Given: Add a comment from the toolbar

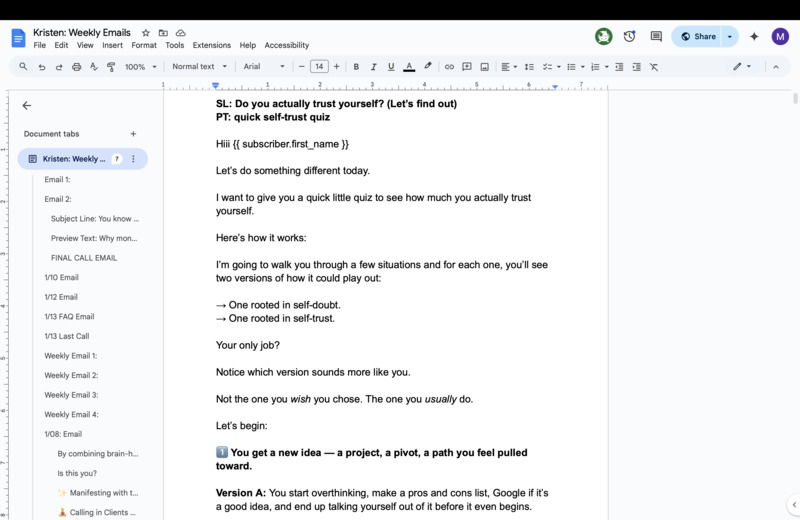Looking at the screenshot, I should pos(466,67).
